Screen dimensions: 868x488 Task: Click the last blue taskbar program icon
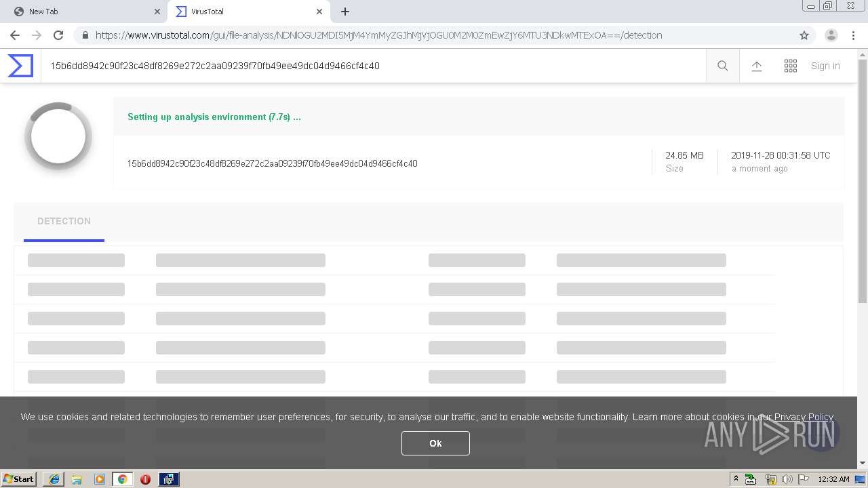[169, 479]
